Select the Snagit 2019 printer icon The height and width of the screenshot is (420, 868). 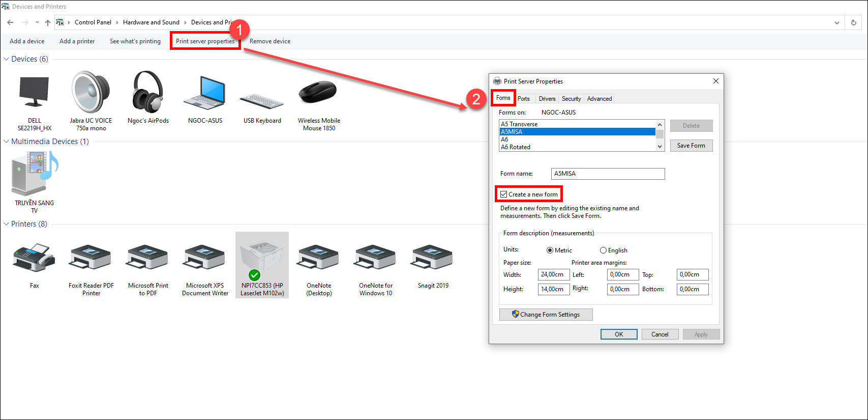point(433,257)
